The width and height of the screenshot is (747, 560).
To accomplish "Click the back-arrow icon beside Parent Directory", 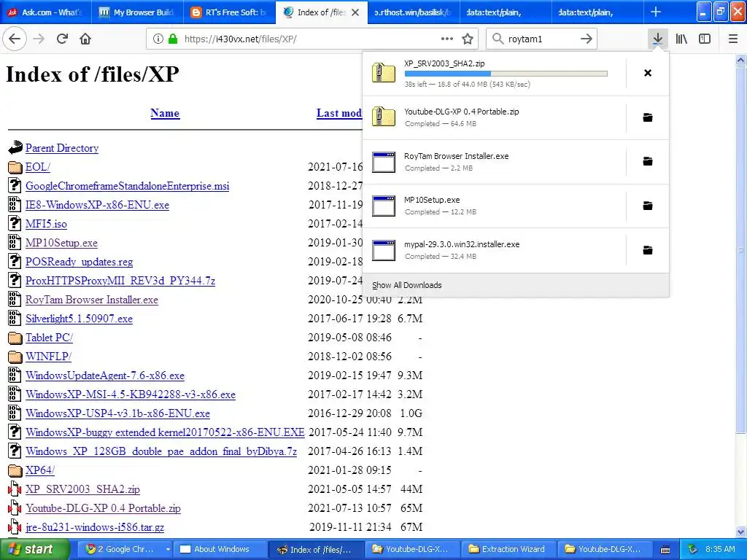I will [15, 147].
